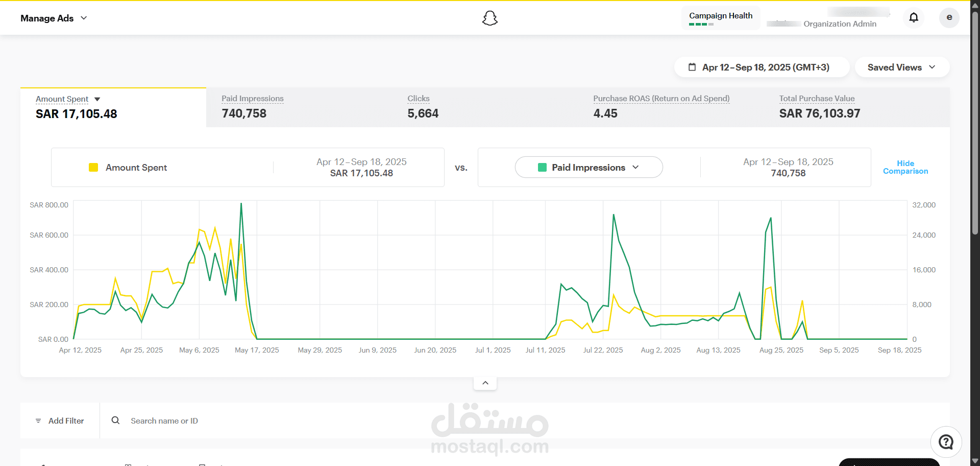Screen dimensions: 980x466
Task: Click the 'SAR 800.00' y-axis label
Action: [x=49, y=205]
